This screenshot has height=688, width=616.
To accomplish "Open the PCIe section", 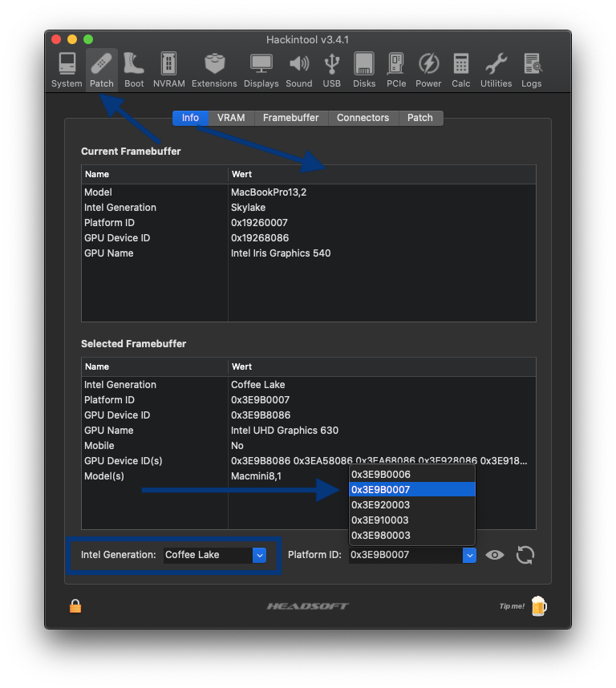I will point(396,71).
